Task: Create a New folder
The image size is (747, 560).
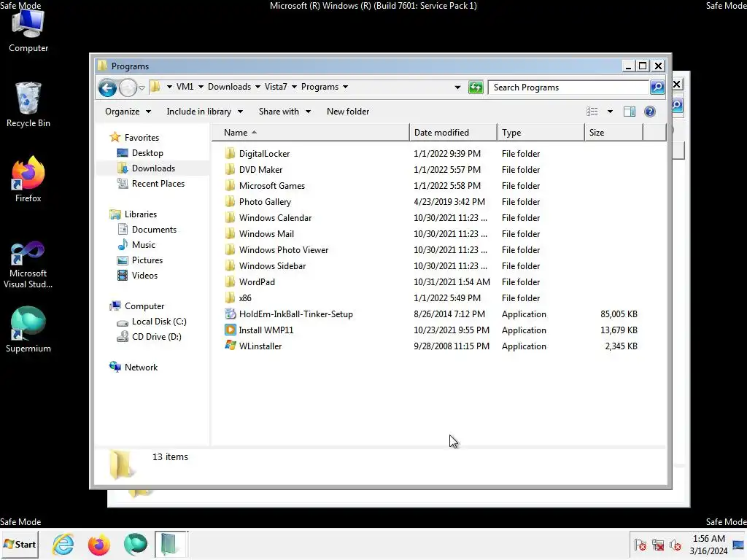Action: point(348,112)
